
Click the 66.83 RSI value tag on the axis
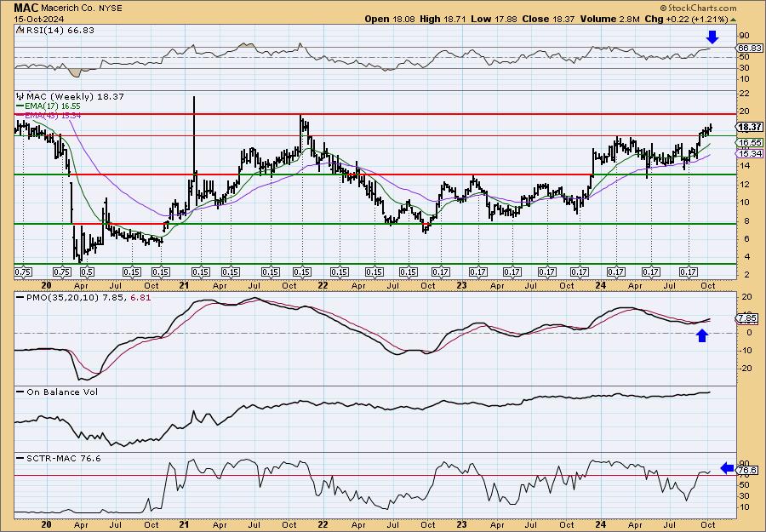tap(749, 48)
